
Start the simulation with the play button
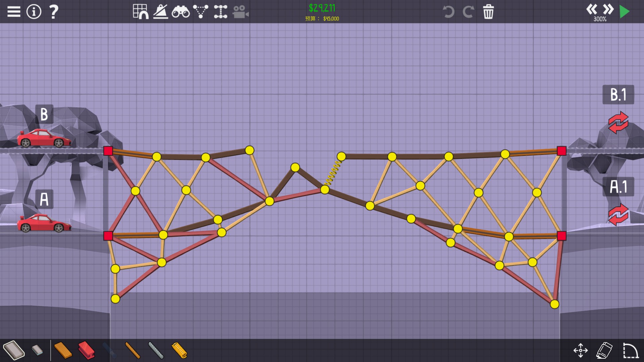click(x=625, y=12)
